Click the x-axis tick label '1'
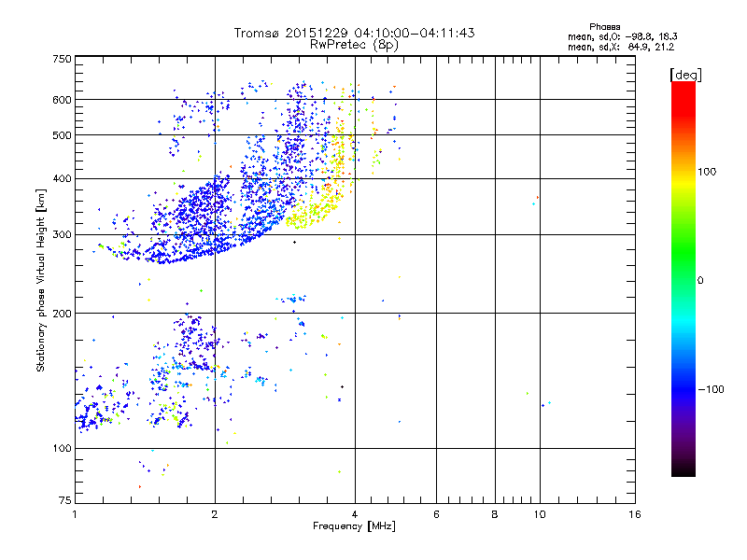 [75, 514]
